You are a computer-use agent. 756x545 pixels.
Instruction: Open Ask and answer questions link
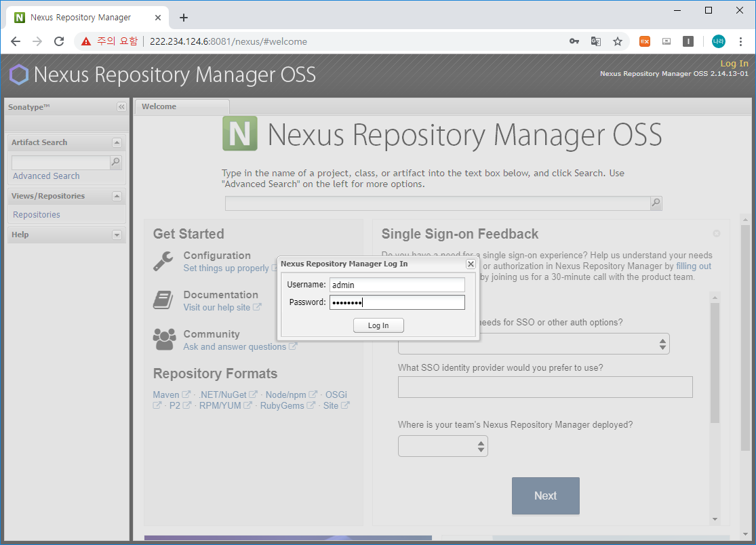point(235,347)
